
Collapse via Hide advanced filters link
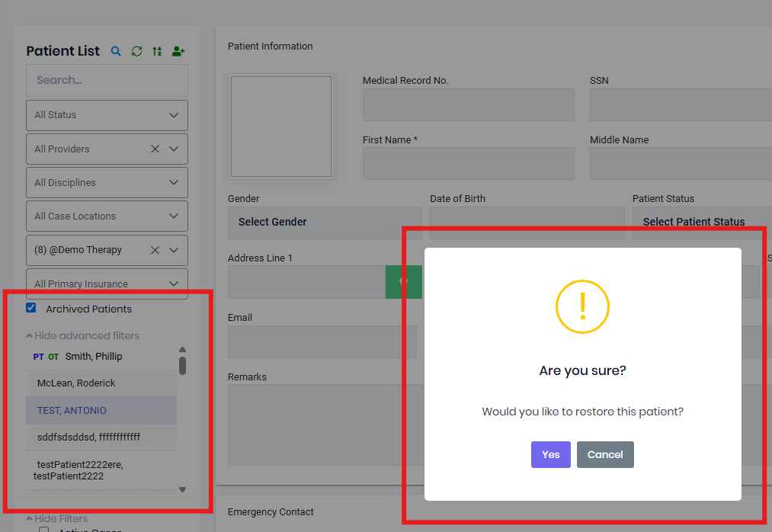pyautogui.click(x=83, y=335)
